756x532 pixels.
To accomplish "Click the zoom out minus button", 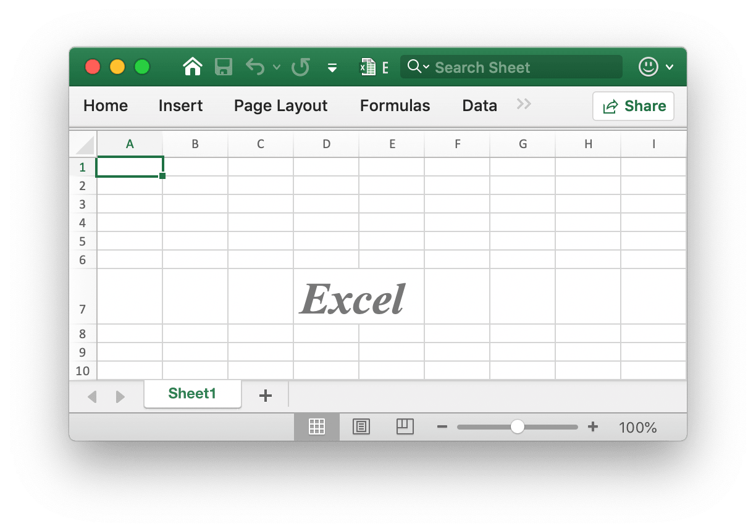I will coord(442,426).
